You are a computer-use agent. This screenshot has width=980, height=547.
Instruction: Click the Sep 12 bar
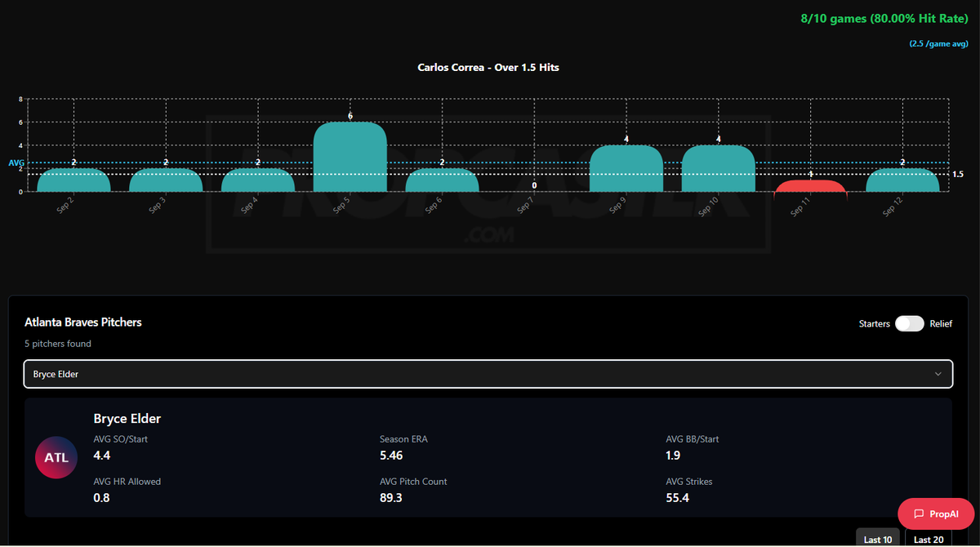(x=903, y=180)
